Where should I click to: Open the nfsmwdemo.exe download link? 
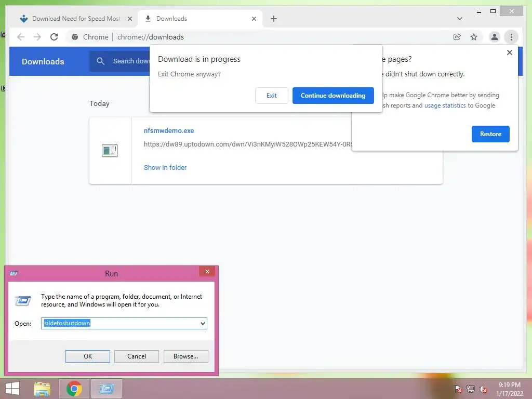(x=169, y=130)
